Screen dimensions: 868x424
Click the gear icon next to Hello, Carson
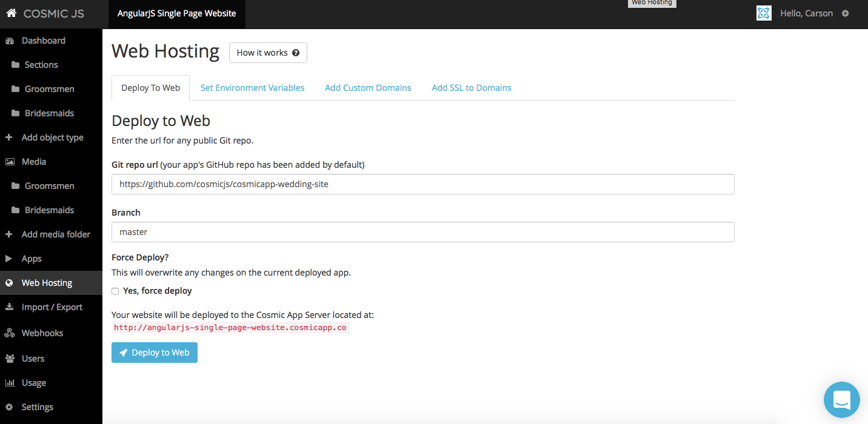coord(846,13)
